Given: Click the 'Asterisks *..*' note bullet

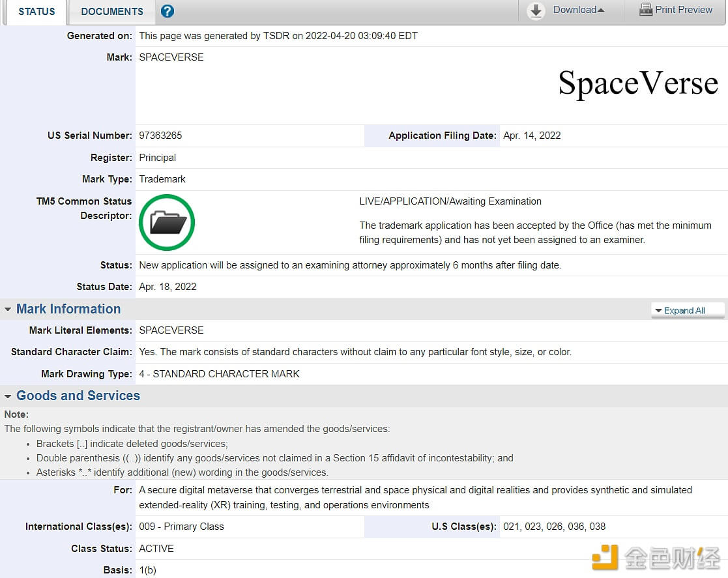Looking at the screenshot, I should pyautogui.click(x=182, y=472).
